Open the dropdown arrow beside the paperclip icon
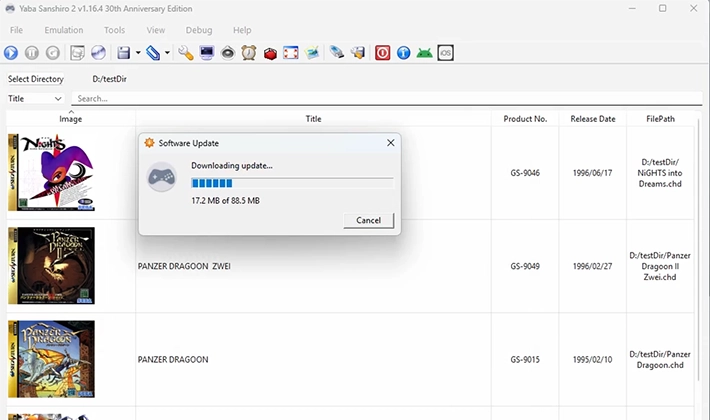The image size is (710, 420). [167, 53]
